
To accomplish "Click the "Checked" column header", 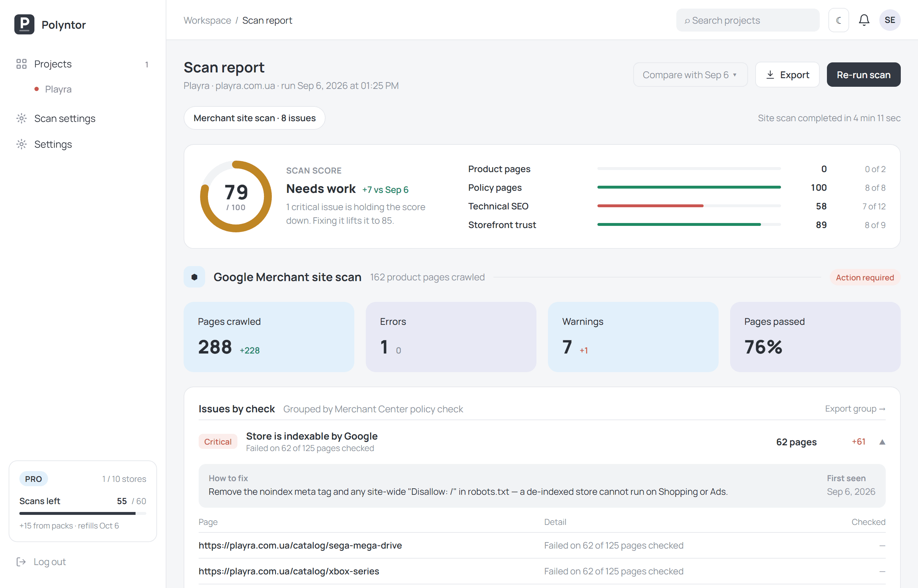I will click(x=869, y=522).
